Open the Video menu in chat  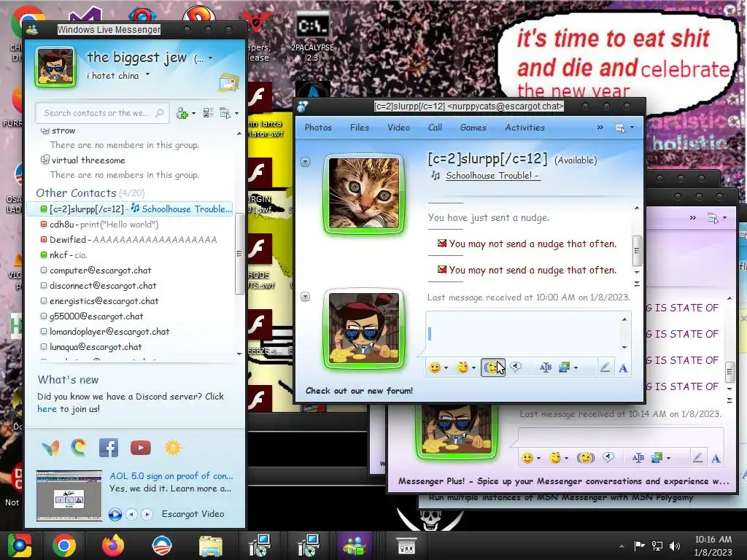tap(398, 128)
